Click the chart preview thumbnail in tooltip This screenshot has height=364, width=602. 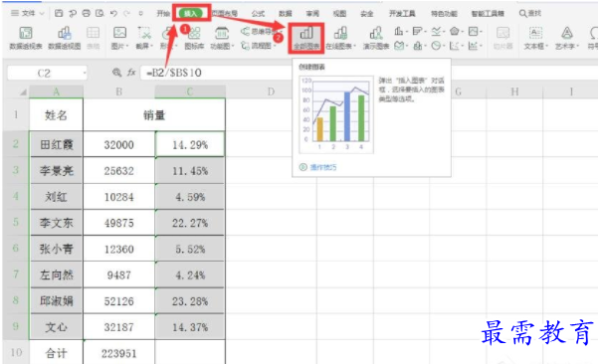click(336, 114)
